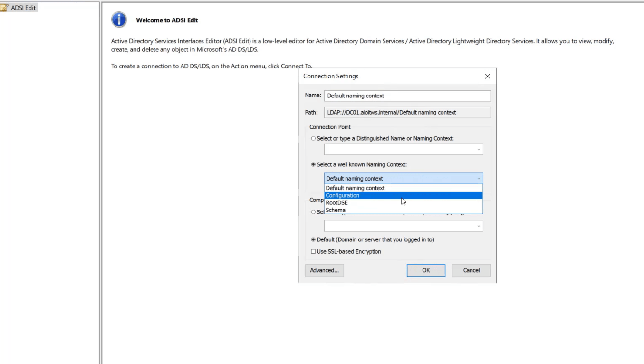Image resolution: width=644 pixels, height=364 pixels.
Task: Open the Advanced settings dialog
Action: (324, 270)
